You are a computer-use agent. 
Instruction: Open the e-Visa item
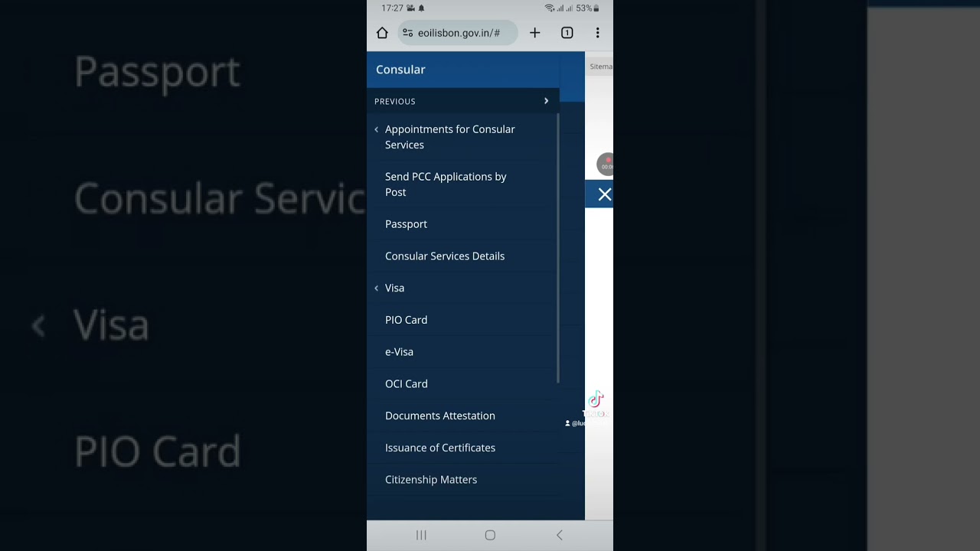[x=399, y=352]
